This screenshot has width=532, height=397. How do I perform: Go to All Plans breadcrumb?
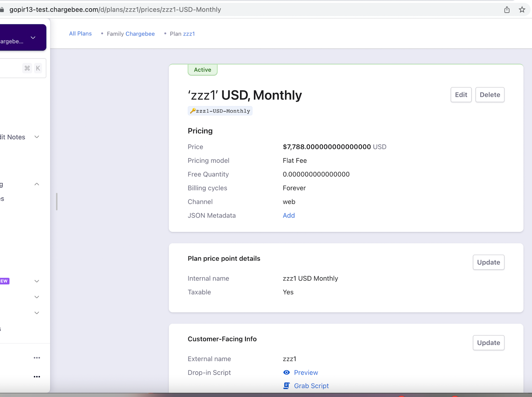click(x=80, y=34)
